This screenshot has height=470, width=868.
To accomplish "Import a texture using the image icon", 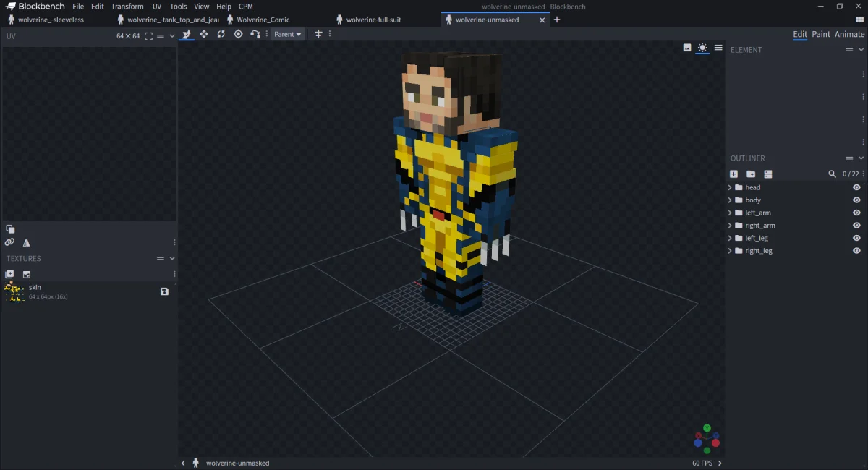I will [x=27, y=274].
